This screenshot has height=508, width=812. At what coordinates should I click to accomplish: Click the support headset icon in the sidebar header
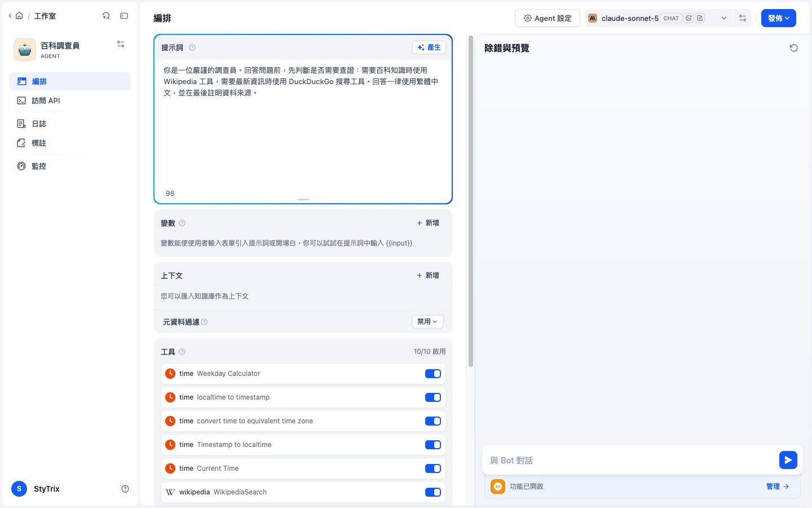click(x=106, y=16)
